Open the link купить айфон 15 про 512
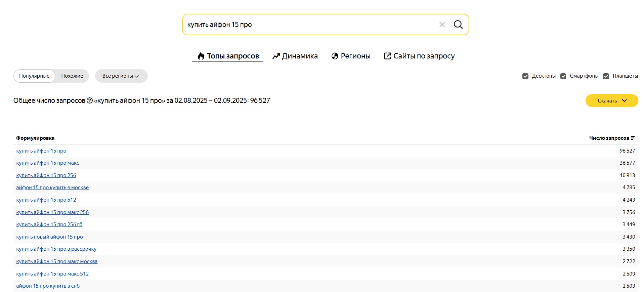 point(46,200)
